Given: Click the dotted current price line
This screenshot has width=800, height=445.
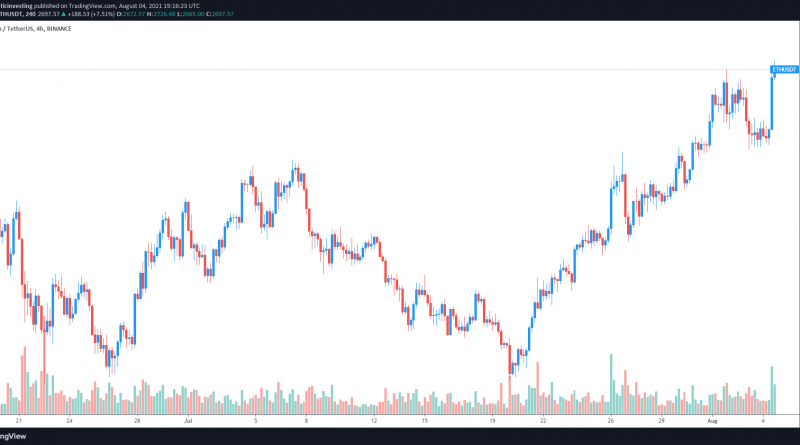Looking at the screenshot, I should pyautogui.click(x=400, y=68).
